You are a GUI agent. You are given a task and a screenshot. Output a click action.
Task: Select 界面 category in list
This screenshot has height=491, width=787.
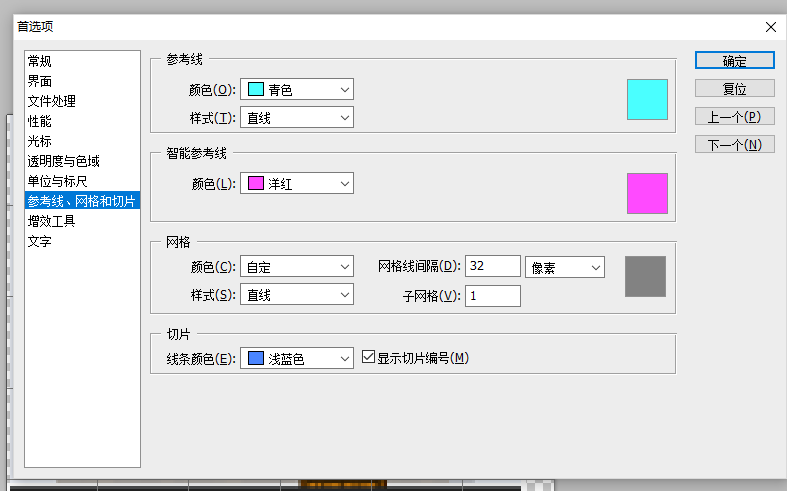pos(82,81)
